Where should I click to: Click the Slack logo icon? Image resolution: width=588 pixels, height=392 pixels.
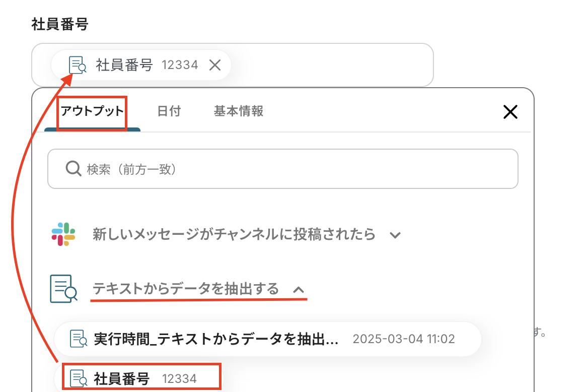pos(63,234)
